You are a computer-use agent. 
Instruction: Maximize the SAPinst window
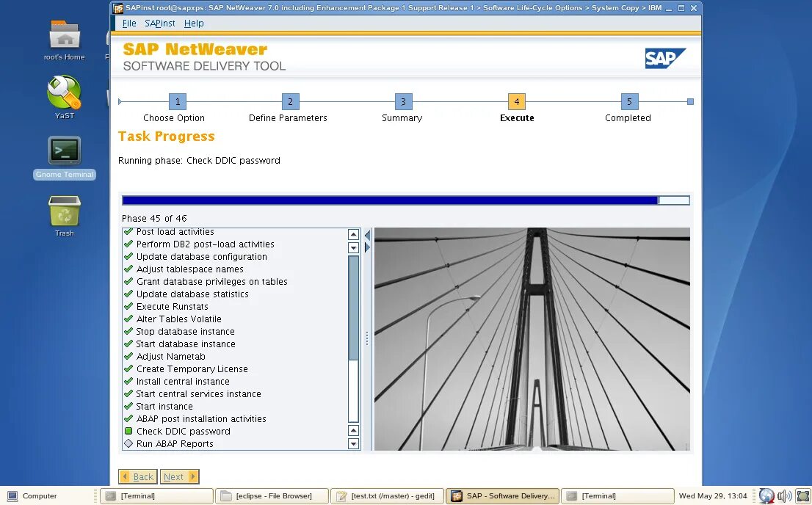pos(681,8)
